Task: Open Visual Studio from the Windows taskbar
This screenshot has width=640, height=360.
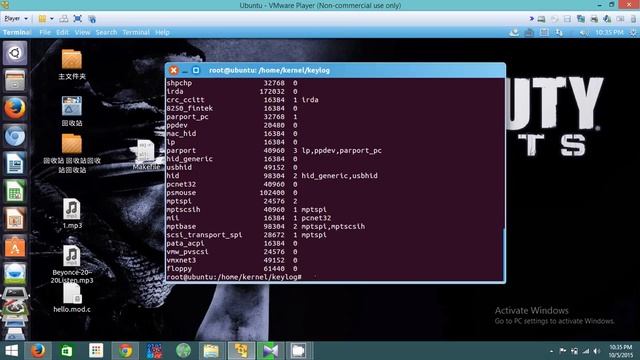Action: point(270,351)
